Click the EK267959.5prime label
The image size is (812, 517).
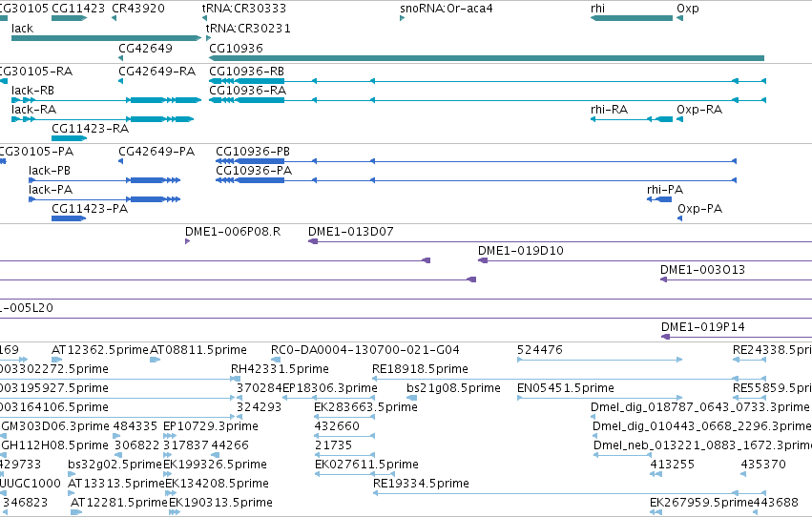(701, 503)
